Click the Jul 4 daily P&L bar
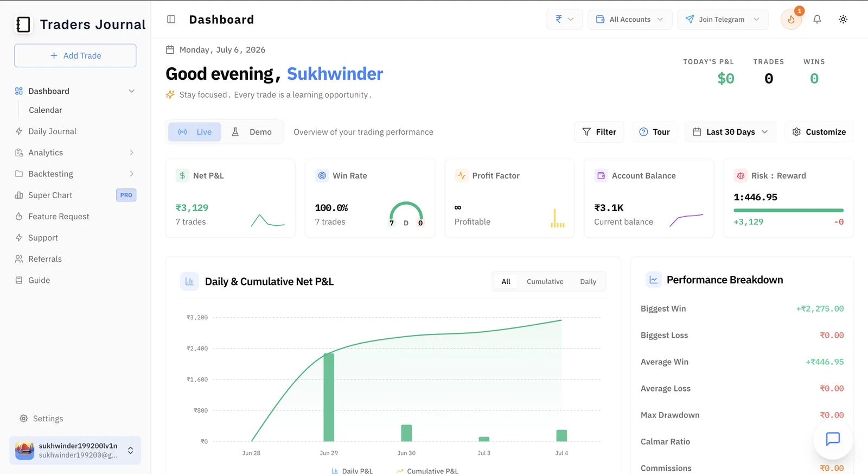 click(x=561, y=435)
